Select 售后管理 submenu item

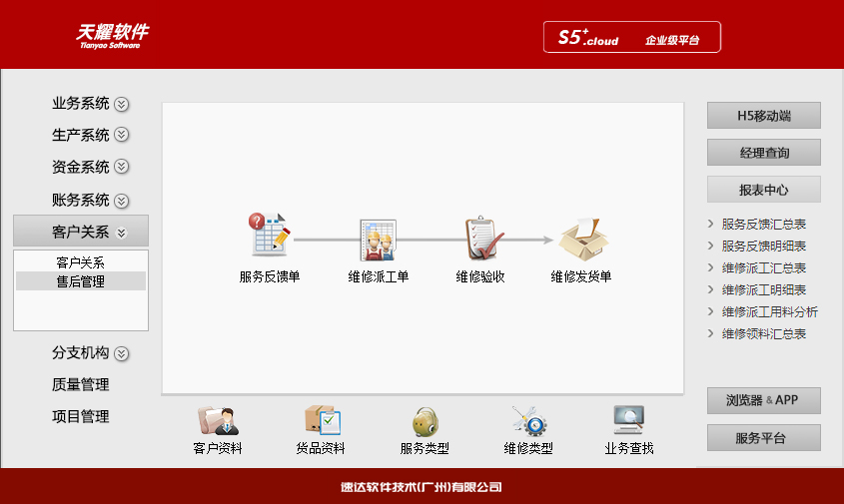click(81, 281)
